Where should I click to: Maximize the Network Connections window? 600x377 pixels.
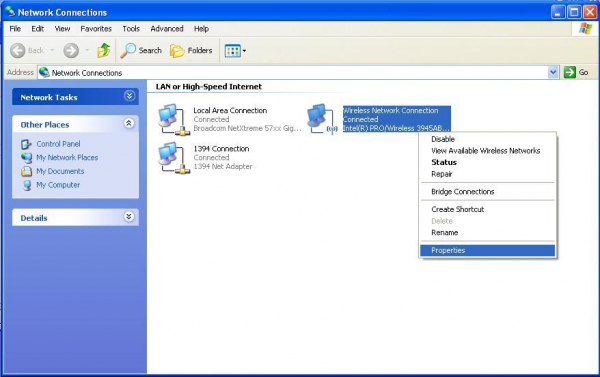(x=574, y=12)
